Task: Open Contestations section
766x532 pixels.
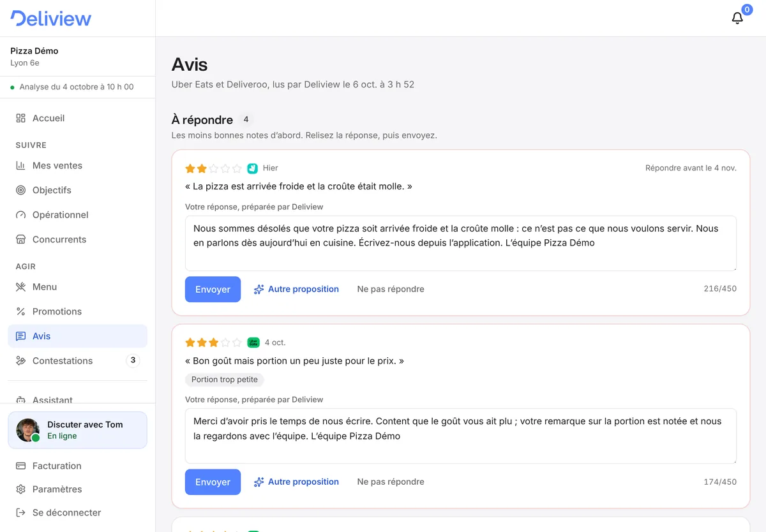Action: click(x=77, y=360)
